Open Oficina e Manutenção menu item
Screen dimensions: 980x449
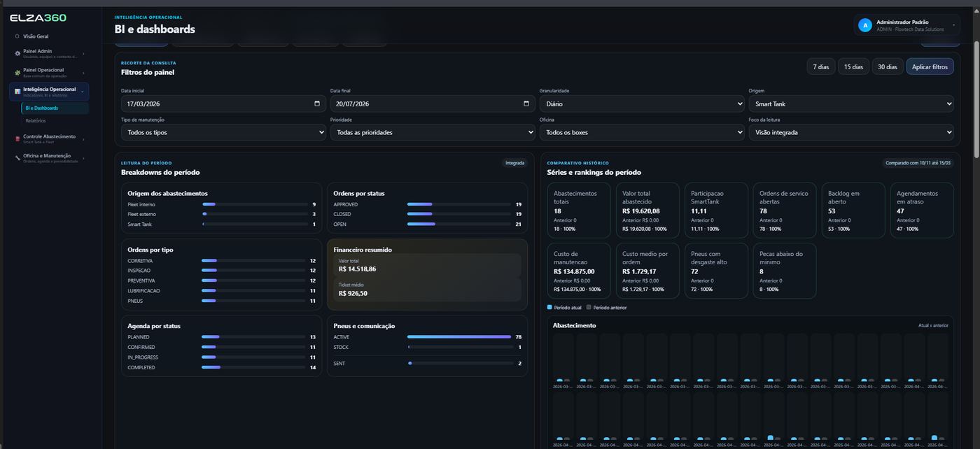[x=49, y=158]
